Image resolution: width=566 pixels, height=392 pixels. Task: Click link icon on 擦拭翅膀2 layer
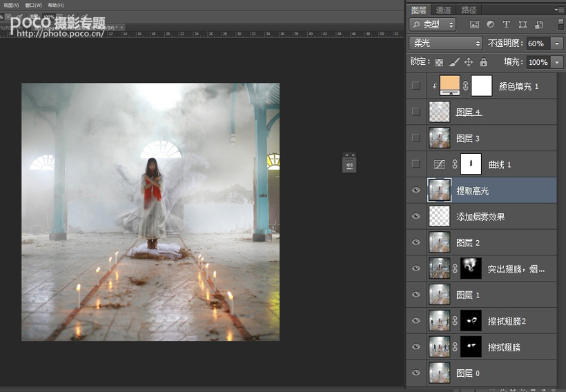point(455,320)
